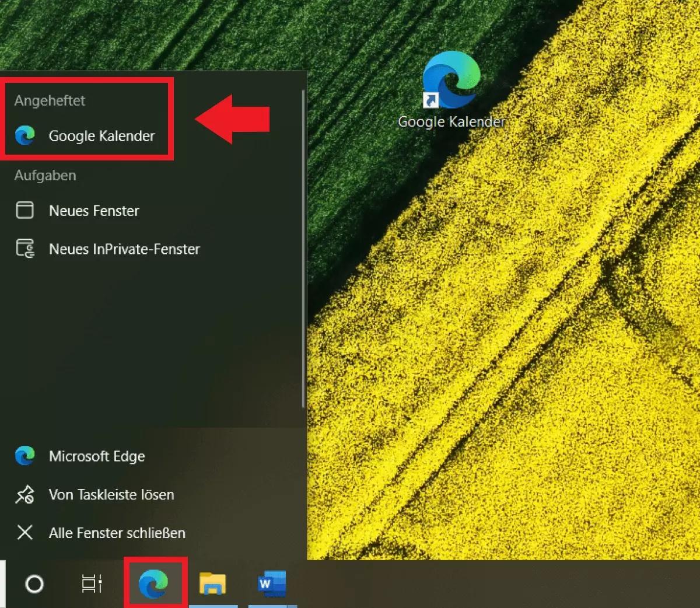Click Edge logo next to Google Kalender entry
The image size is (700, 608).
click(25, 135)
